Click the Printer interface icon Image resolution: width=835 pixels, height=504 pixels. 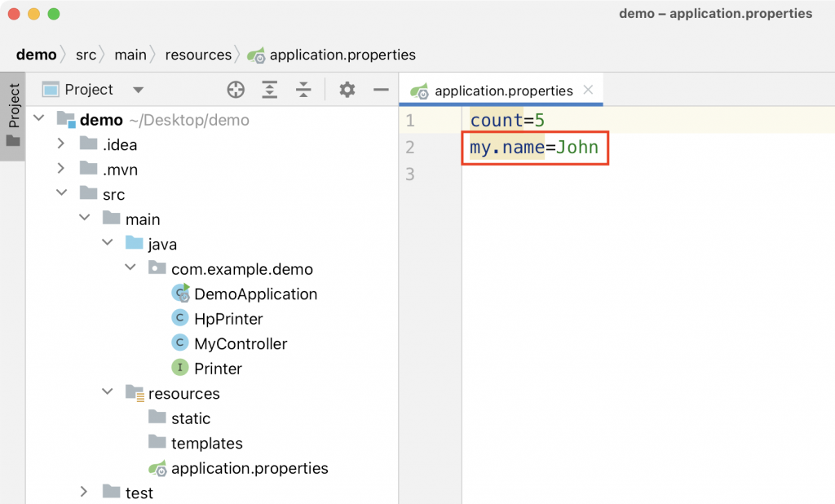tap(180, 368)
